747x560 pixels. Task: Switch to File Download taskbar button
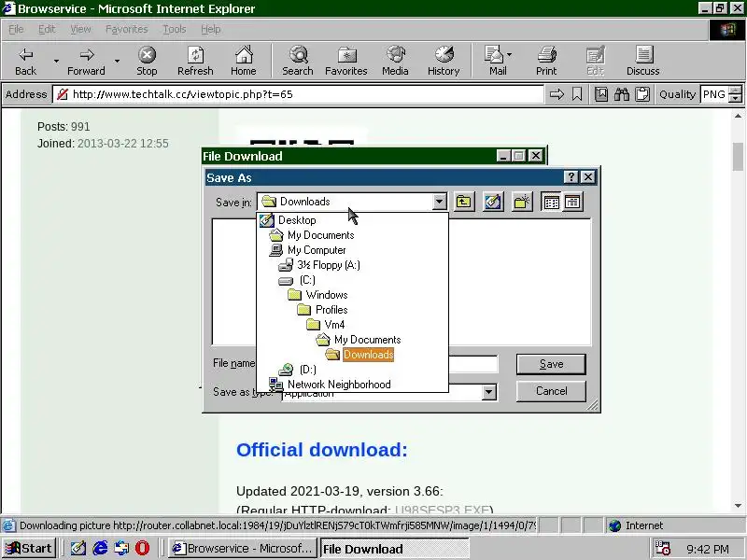pos(394,548)
